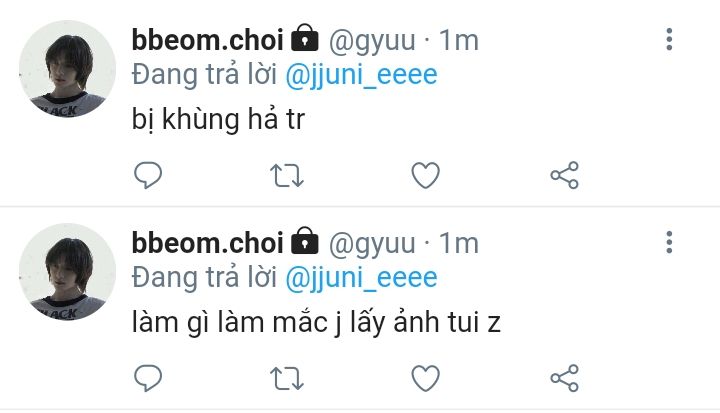Open bbeom.choi display name in first tweet
Viewport: 720px width, 413px height.
pyautogui.click(x=208, y=40)
